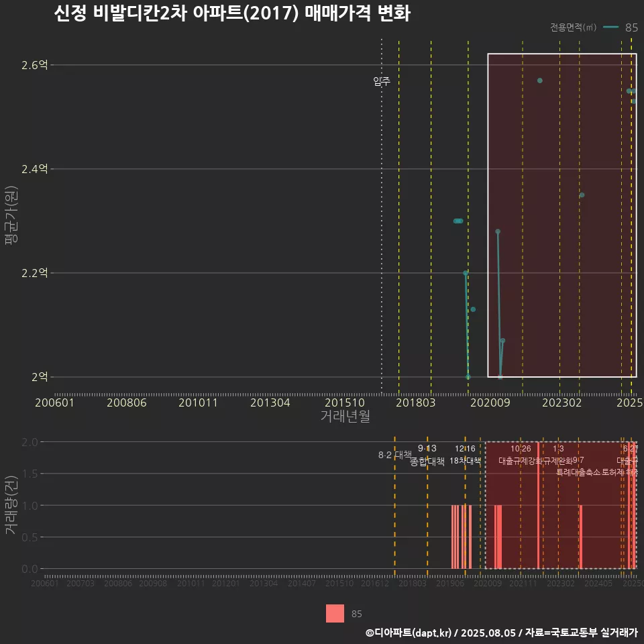The width and height of the screenshot is (644, 644).
Task: Select the highest data point near 2.57억
Action: [539, 80]
